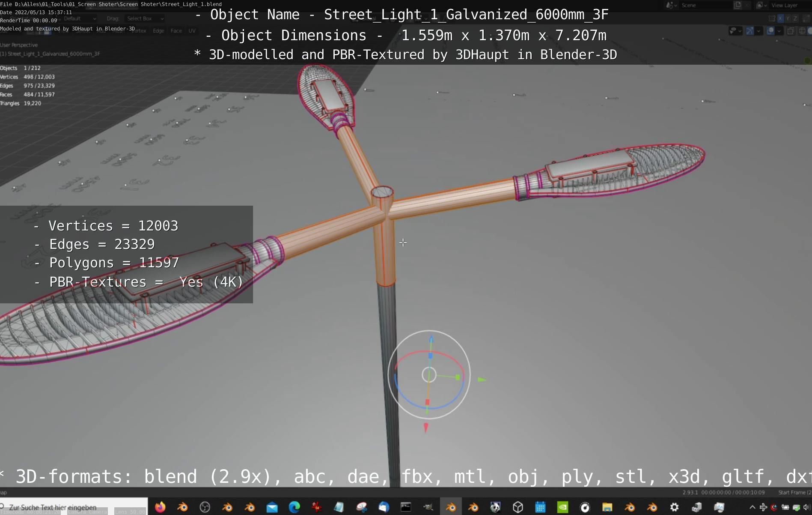Open the Calendar taskbar icon
The width and height of the screenshot is (812, 515).
click(540, 507)
